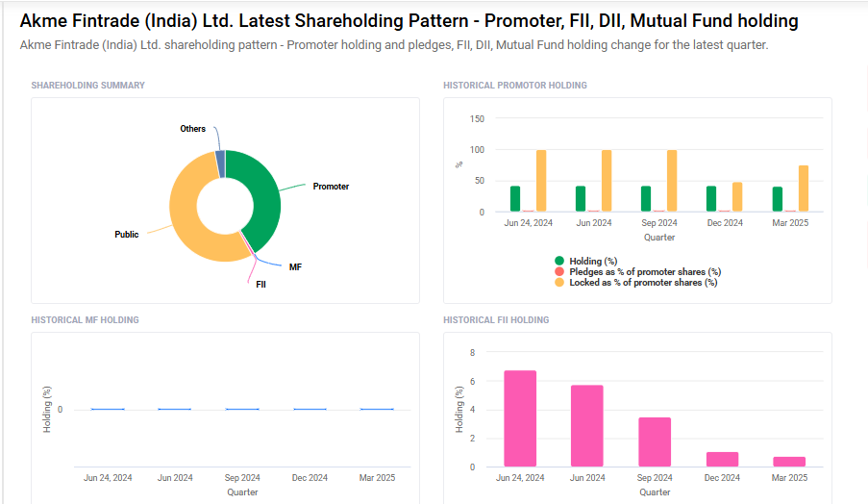
Task: Click Mar 2025 promoter holding green bar
Action: point(778,199)
